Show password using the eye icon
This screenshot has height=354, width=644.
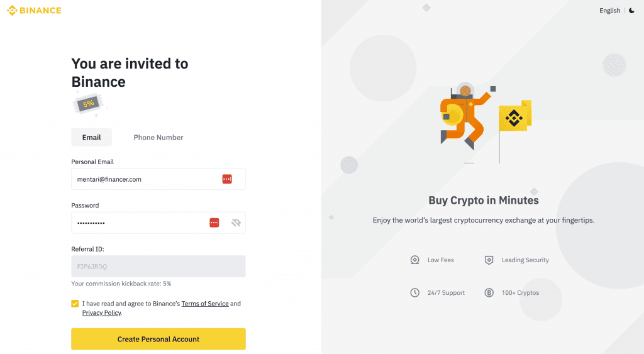[236, 223]
